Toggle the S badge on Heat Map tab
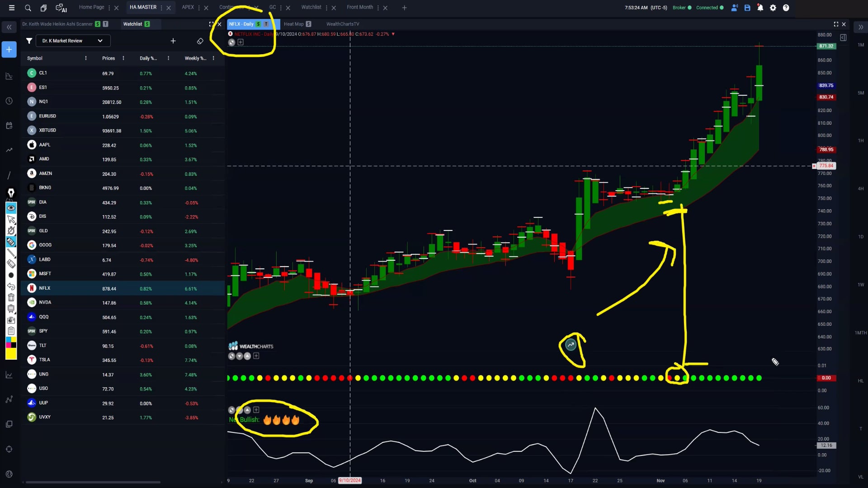Image resolution: width=868 pixels, height=488 pixels. tap(308, 24)
